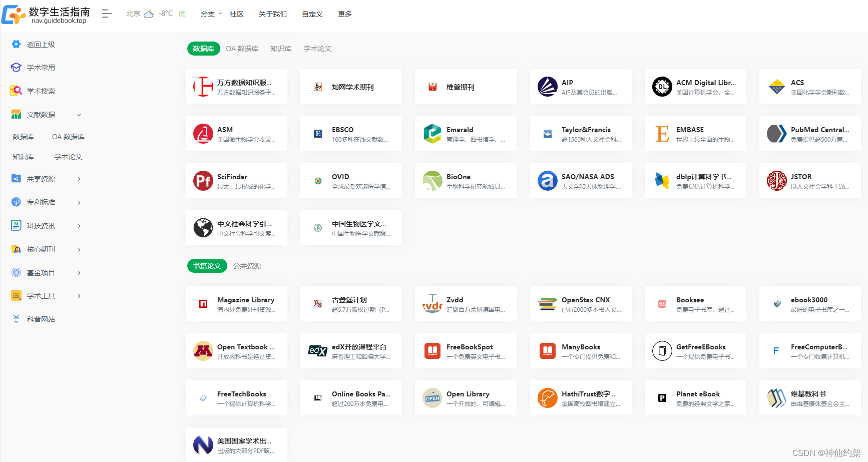Click the JSTOR red logo icon
The width and height of the screenshot is (868, 462).
click(777, 181)
